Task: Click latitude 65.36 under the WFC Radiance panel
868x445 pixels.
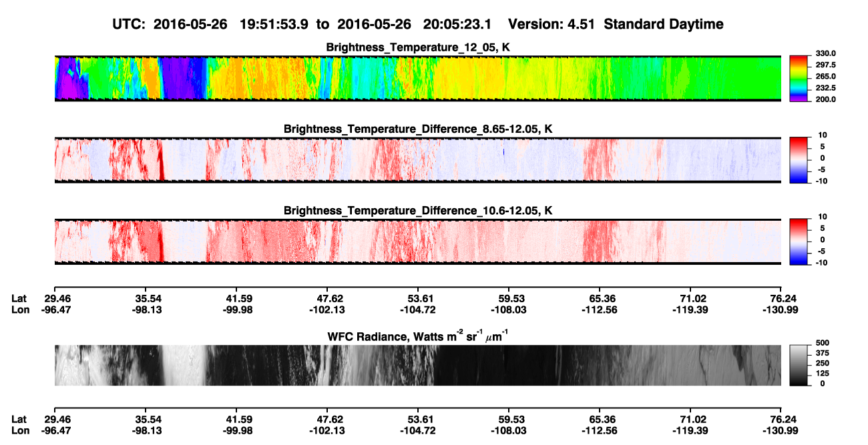Action: click(600, 420)
